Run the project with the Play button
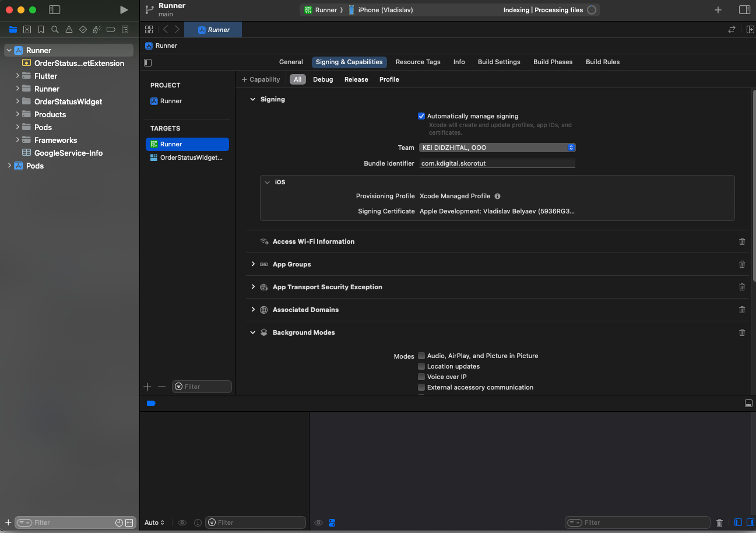Viewport: 756px width, 533px height. 124,10
